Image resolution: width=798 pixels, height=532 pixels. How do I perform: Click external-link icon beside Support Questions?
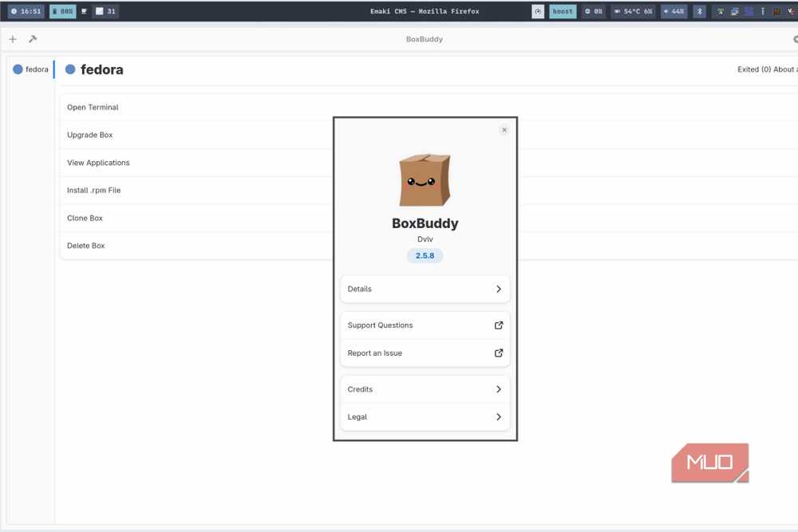499,325
